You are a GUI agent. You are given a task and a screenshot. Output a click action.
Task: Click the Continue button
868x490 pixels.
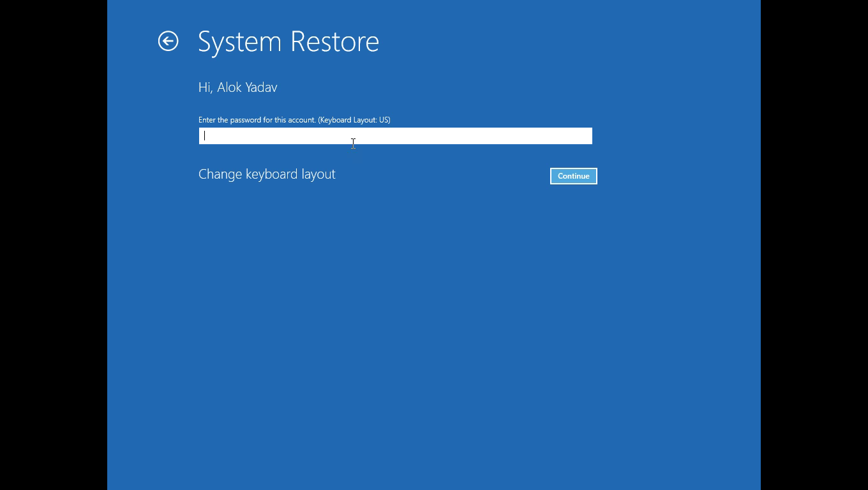[x=573, y=176]
